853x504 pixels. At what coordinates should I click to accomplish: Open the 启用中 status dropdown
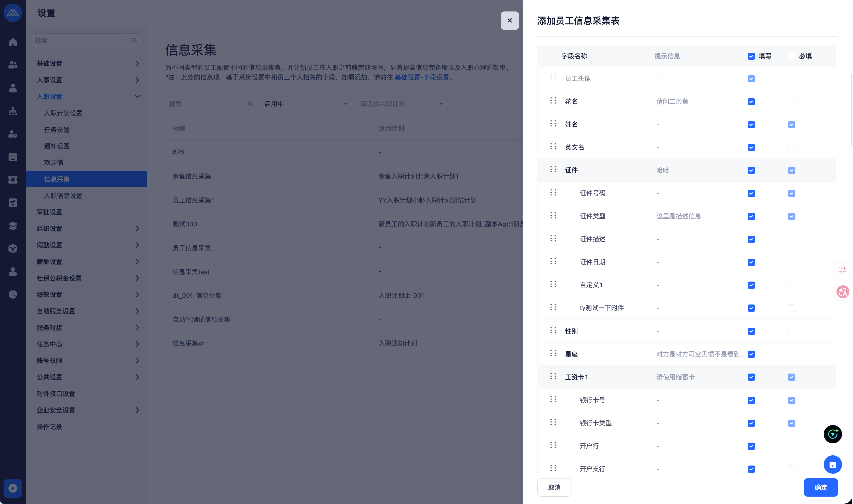point(306,104)
